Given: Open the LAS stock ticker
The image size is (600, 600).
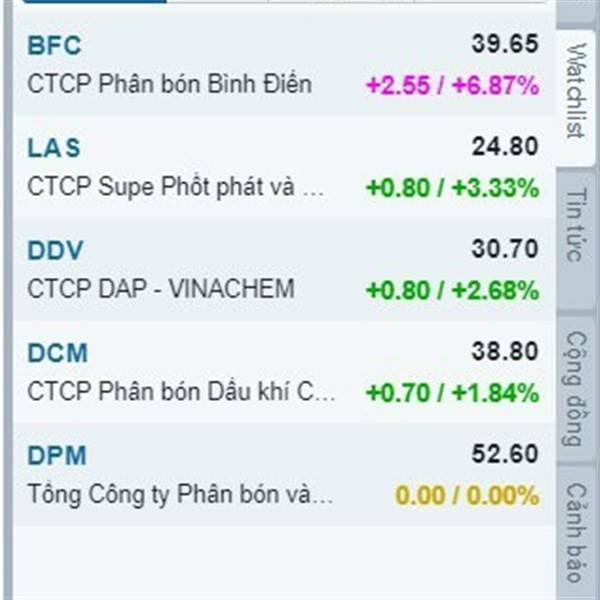Looking at the screenshot, I should click(x=54, y=148).
